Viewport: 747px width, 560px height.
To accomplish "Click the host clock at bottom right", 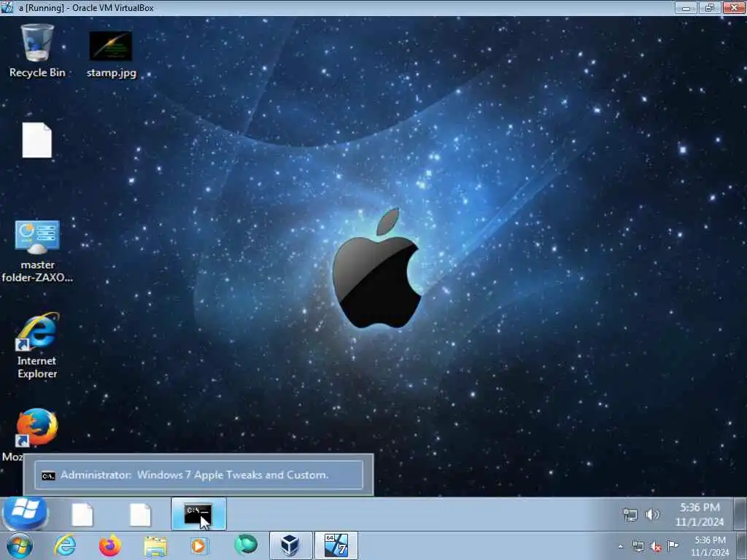I will tap(710, 546).
